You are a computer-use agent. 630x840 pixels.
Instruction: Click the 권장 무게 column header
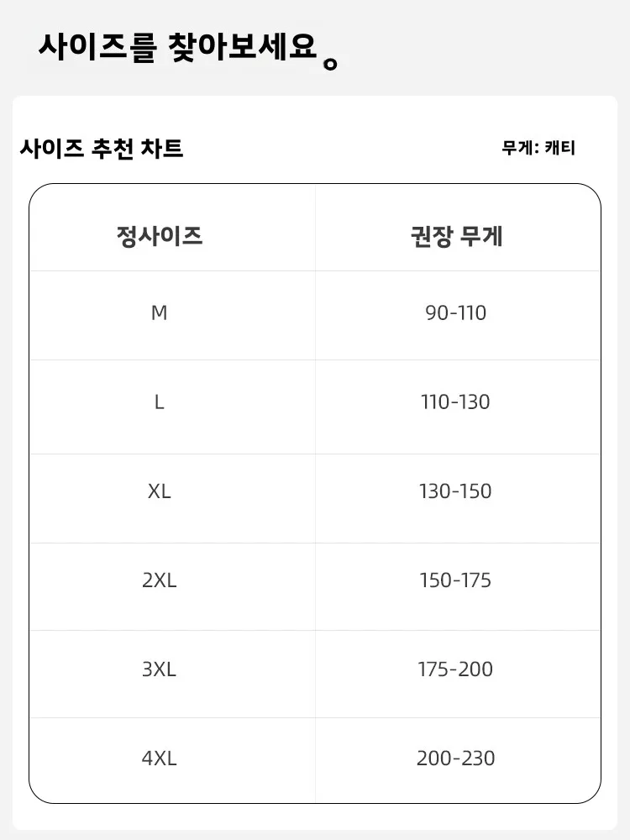click(456, 235)
